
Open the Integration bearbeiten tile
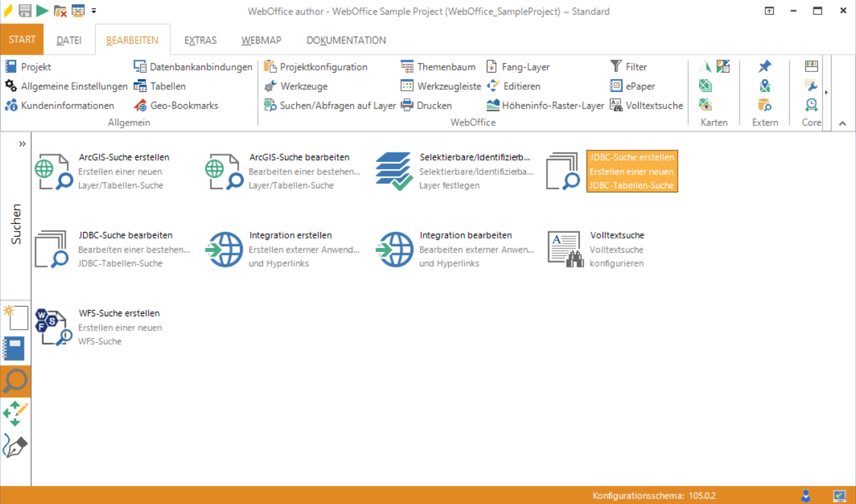pyautogui.click(x=455, y=249)
